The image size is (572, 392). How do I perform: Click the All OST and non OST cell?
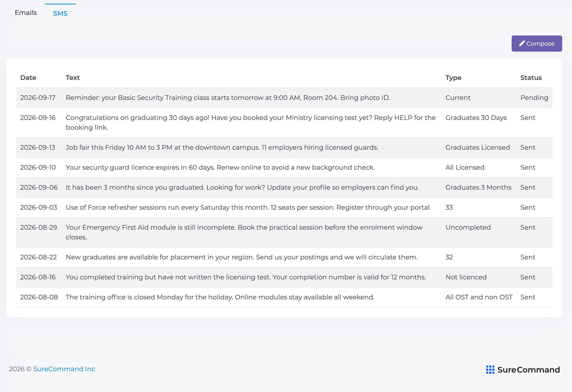(479, 297)
